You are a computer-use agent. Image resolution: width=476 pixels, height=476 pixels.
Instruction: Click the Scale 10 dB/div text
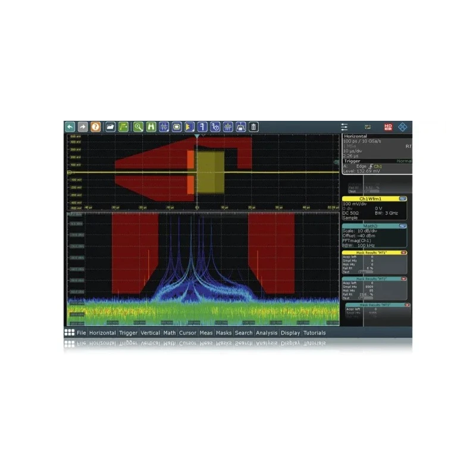(x=360, y=231)
